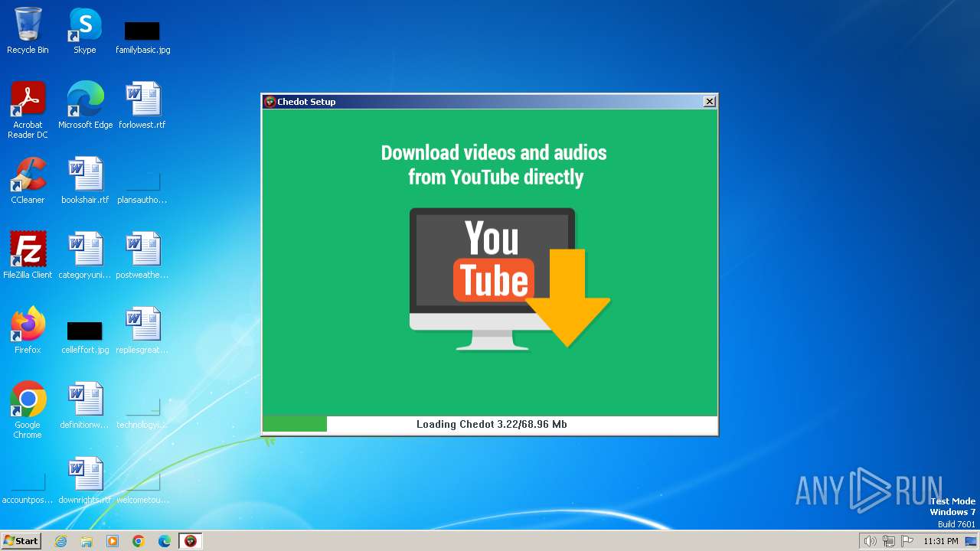Click the Chedot Setup title bar icon
The image size is (980, 551).
(269, 101)
